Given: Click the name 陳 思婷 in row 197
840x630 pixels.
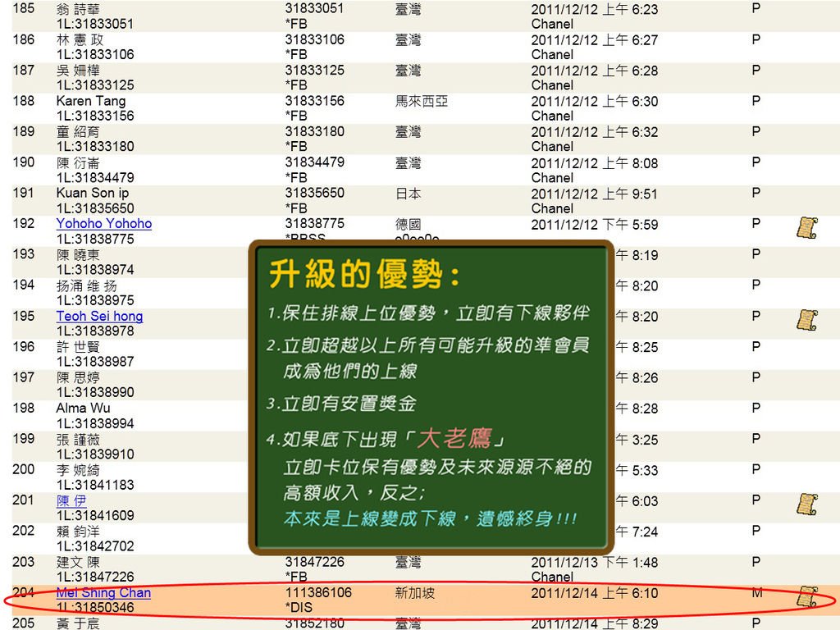Looking at the screenshot, I should [78, 377].
